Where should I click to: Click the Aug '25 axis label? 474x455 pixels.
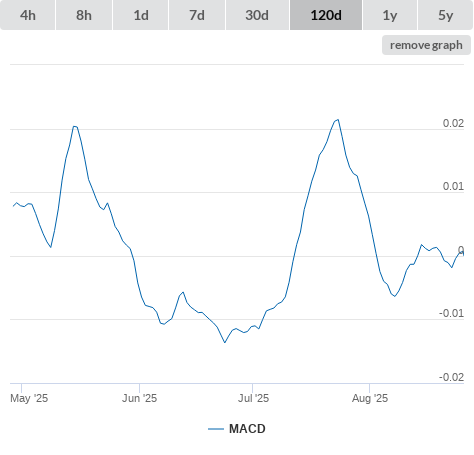[370, 398]
